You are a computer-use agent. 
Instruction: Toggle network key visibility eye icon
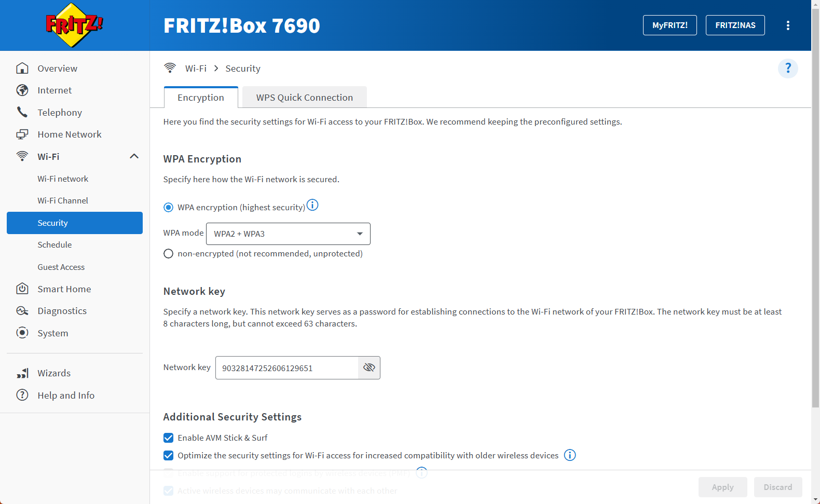[369, 367]
